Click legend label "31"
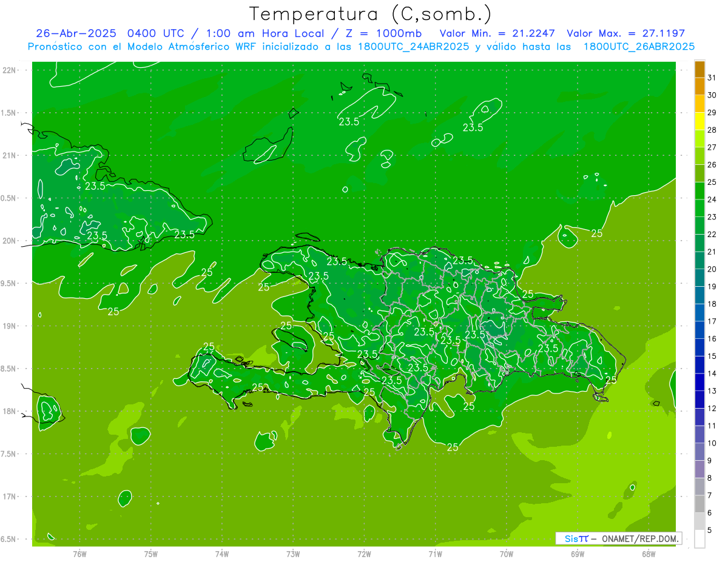Screen dimensions: 728x562 coord(712,78)
